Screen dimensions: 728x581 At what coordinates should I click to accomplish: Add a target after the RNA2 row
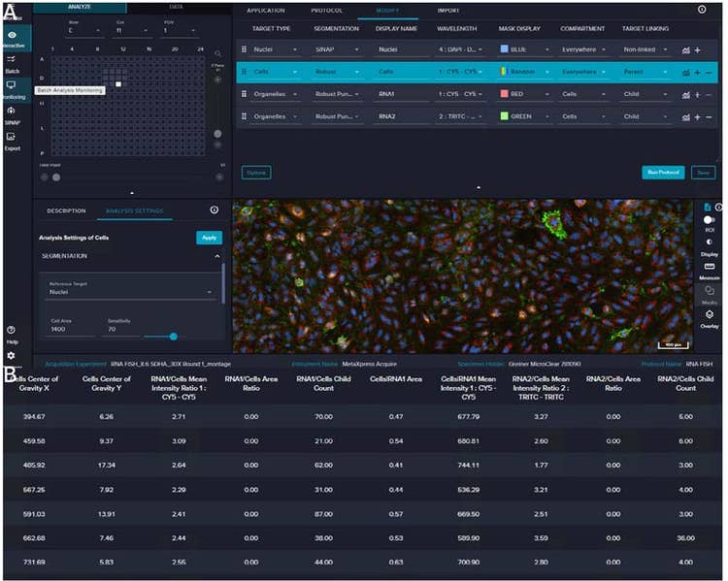(x=697, y=117)
